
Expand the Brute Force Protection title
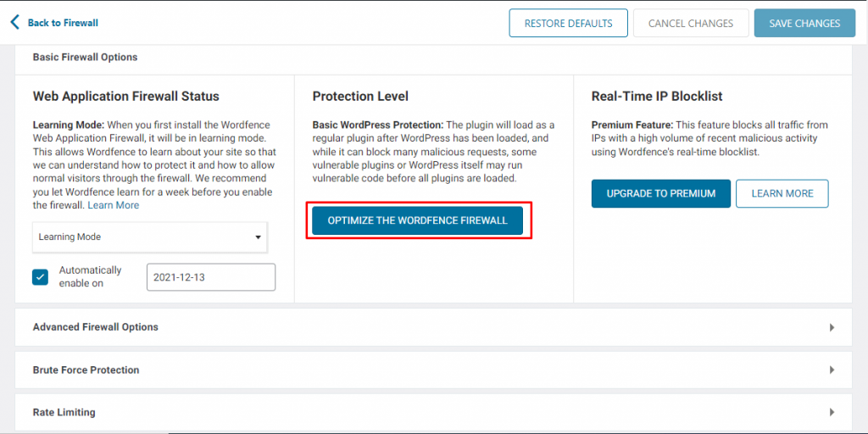click(86, 370)
